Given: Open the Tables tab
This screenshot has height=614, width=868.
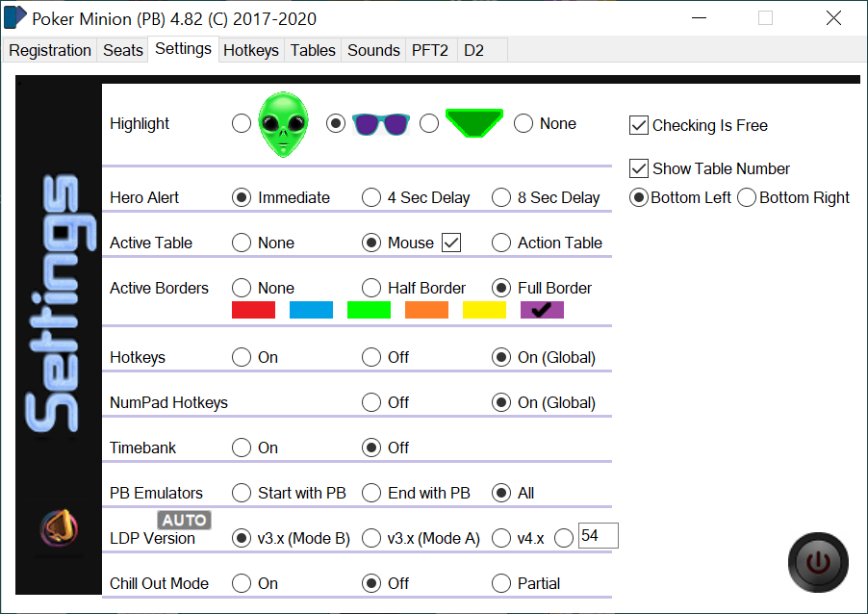Looking at the screenshot, I should [x=314, y=50].
